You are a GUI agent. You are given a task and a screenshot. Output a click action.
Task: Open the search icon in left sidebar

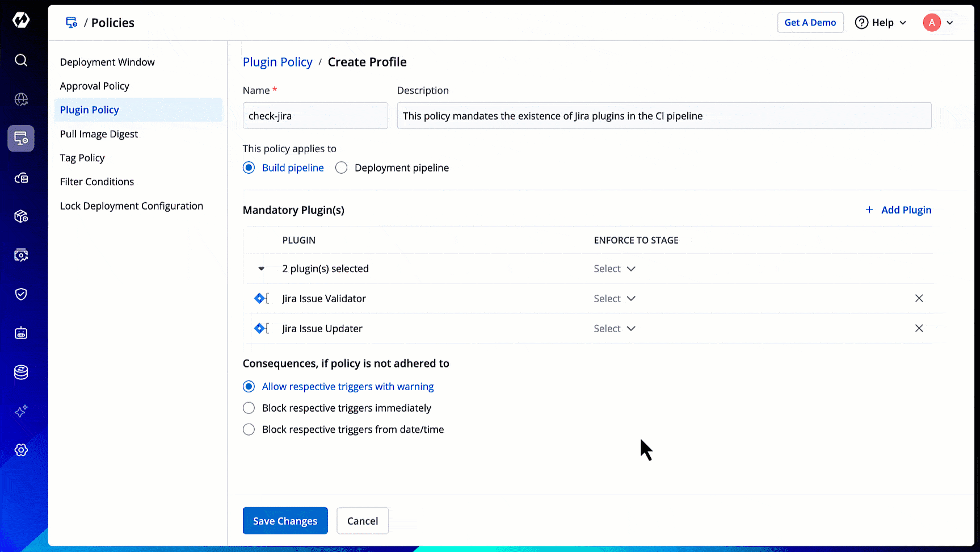21,60
